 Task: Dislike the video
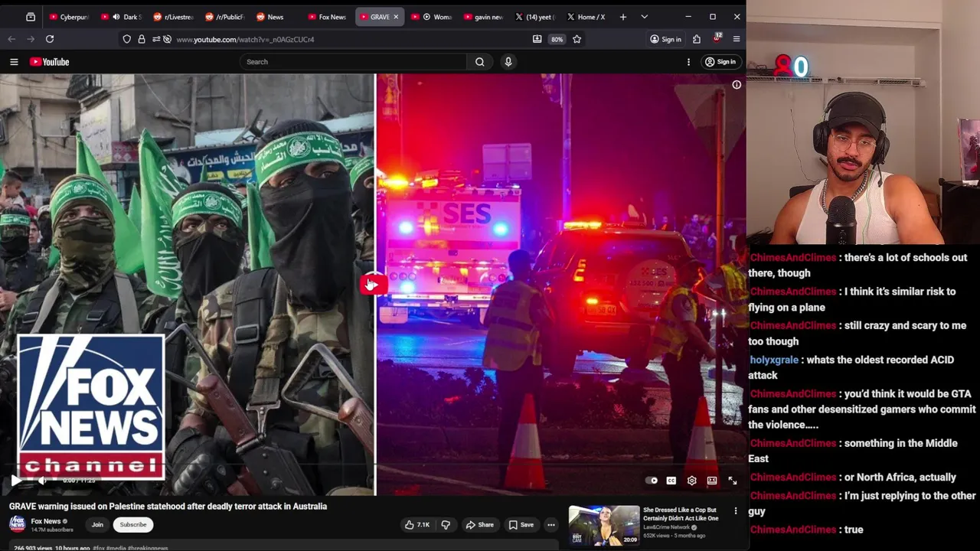tap(446, 525)
